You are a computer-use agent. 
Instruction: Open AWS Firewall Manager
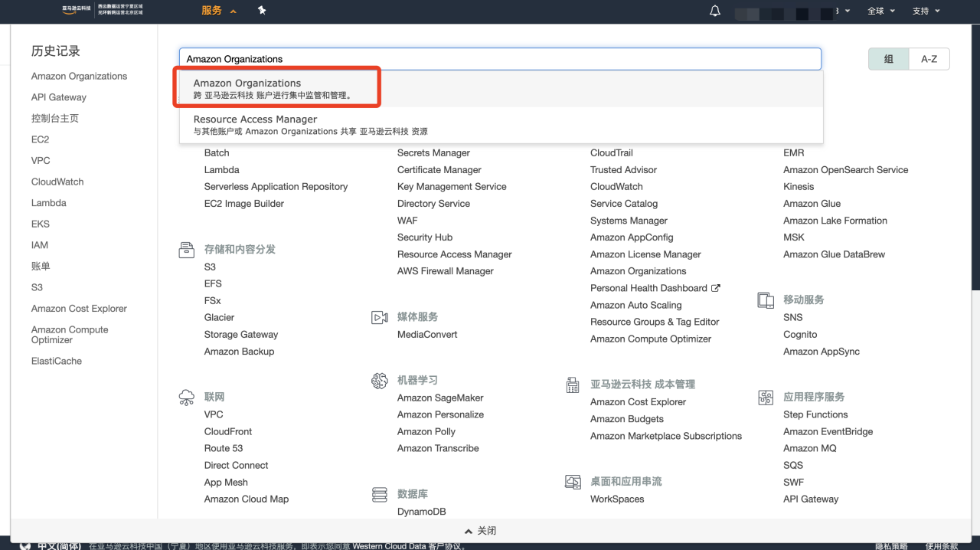[446, 271]
